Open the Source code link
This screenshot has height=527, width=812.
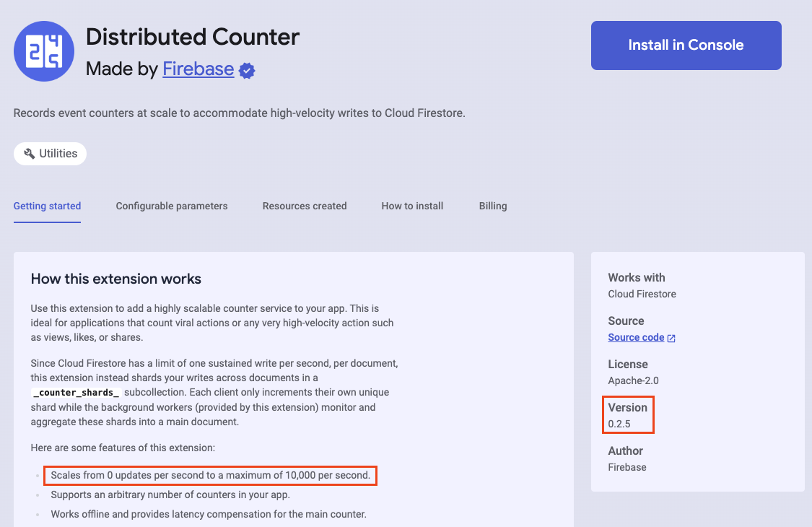click(636, 337)
